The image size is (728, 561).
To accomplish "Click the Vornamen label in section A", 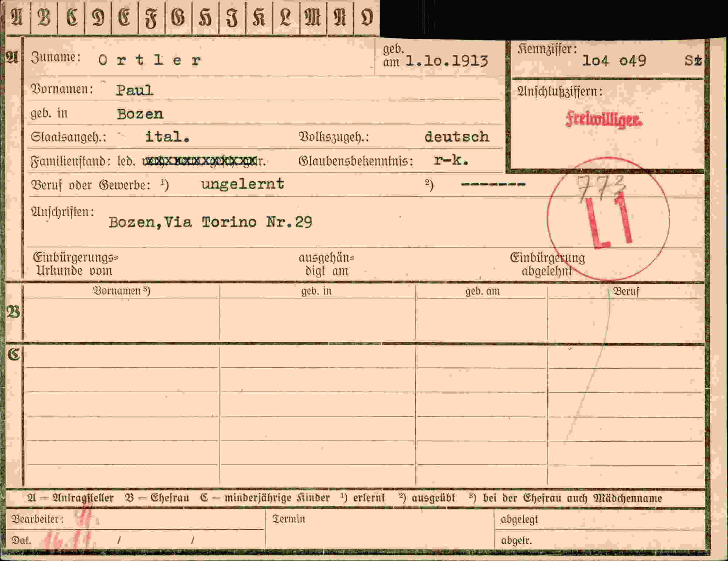I will click(62, 89).
